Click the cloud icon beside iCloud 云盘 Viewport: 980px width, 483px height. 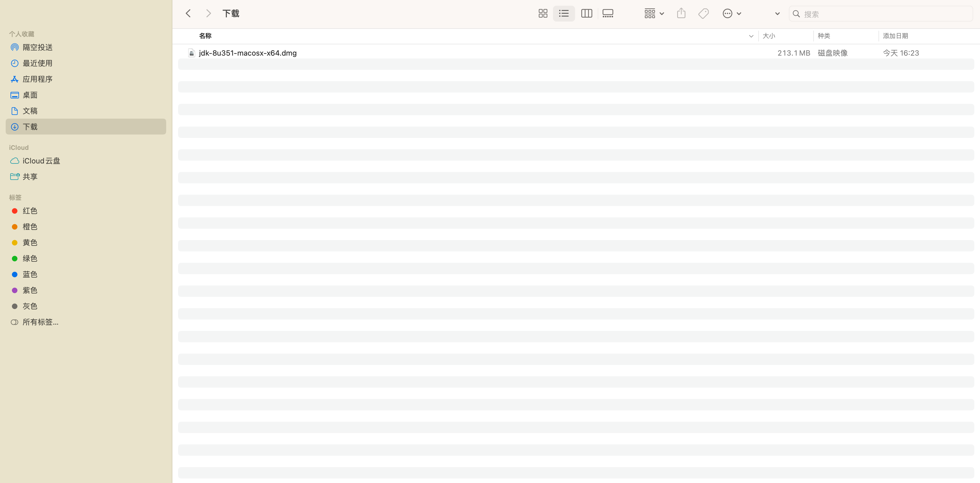[14, 161]
